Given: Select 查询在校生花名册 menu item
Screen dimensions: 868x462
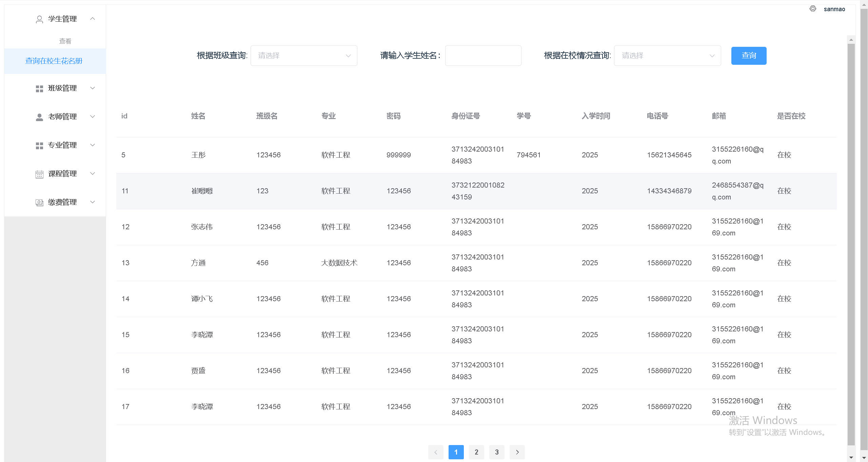Looking at the screenshot, I should coord(54,61).
